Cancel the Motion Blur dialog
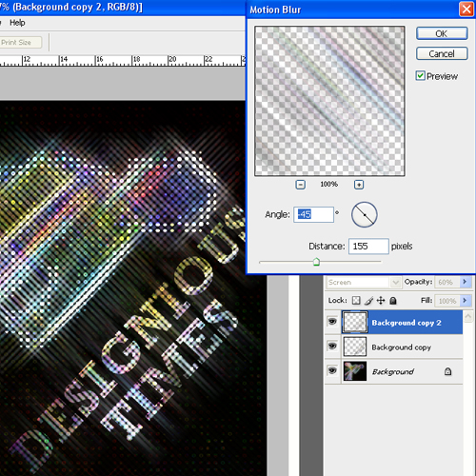This screenshot has height=476, width=476. coord(442,53)
